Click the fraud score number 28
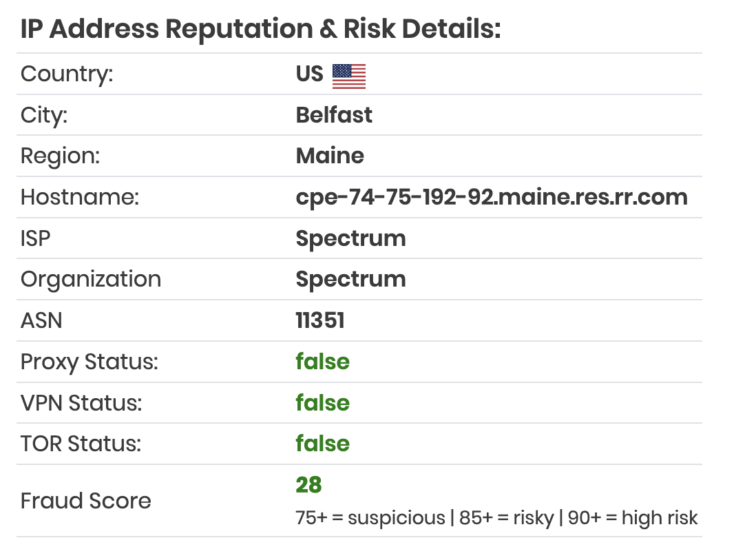 308,485
